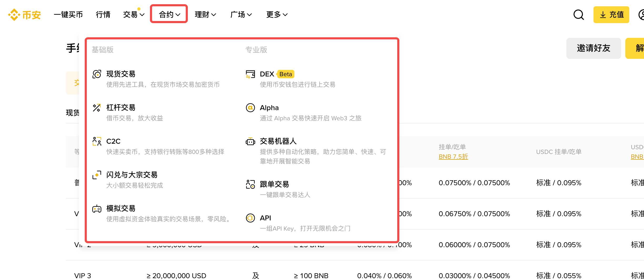Click the API key icon
The width and height of the screenshot is (644, 280).
click(x=250, y=218)
